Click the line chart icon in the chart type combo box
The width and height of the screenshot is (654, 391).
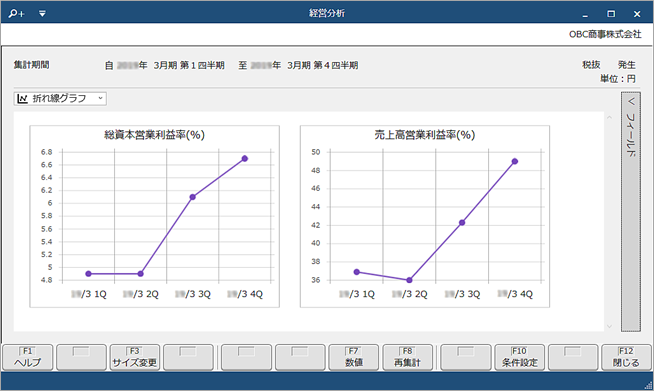23,98
